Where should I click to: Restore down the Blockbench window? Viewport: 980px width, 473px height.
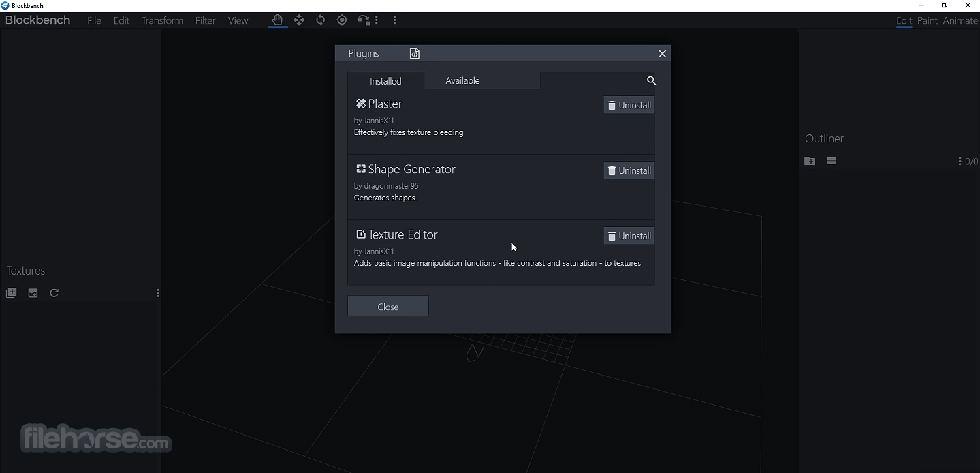tap(945, 5)
